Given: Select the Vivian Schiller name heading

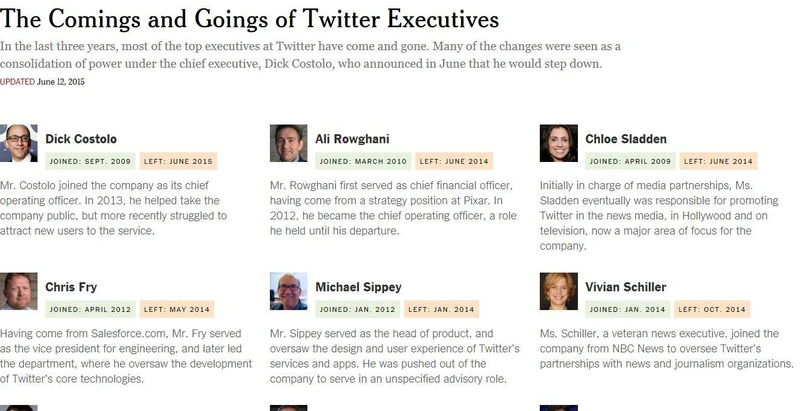Looking at the screenshot, I should [626, 287].
